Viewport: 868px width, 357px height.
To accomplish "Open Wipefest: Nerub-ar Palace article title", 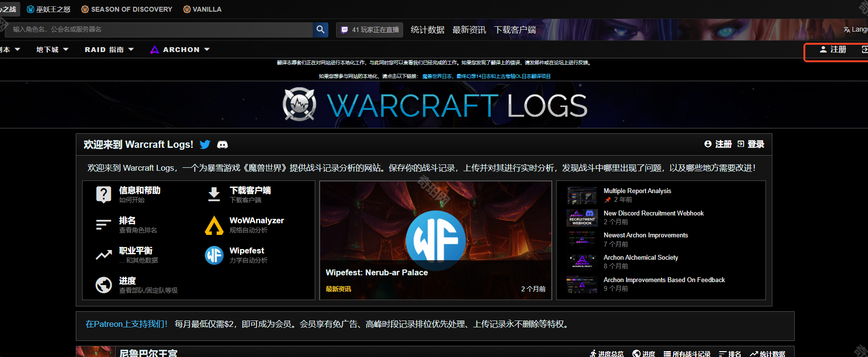I will tap(376, 272).
